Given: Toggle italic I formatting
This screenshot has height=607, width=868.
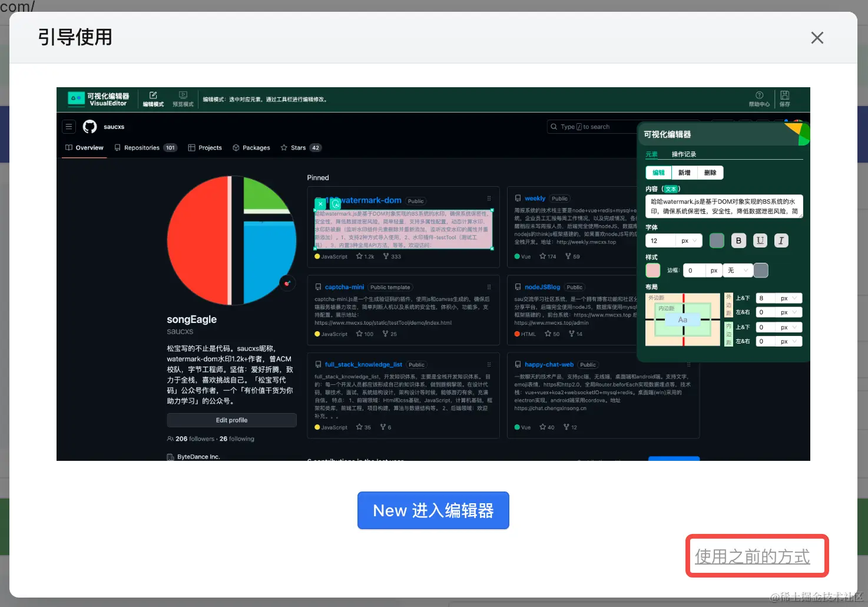Looking at the screenshot, I should (781, 240).
